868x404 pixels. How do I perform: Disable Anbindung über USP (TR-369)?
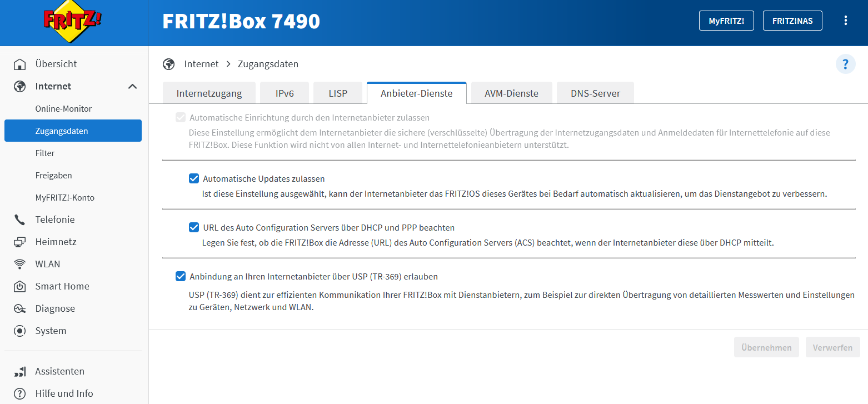pyautogui.click(x=180, y=276)
